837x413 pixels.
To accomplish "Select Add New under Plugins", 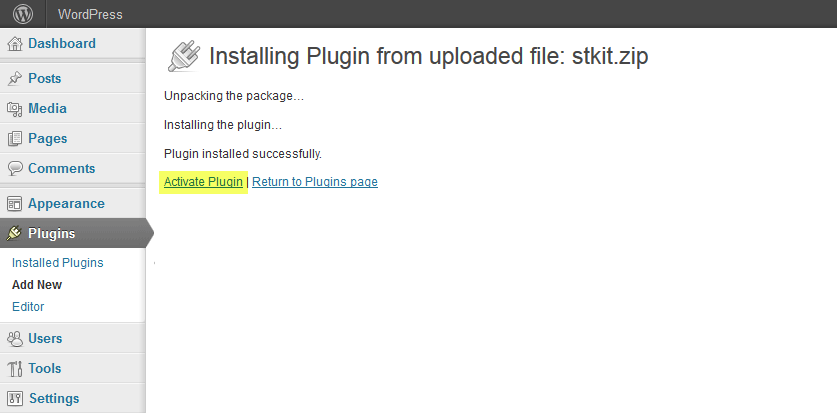I will tap(37, 285).
